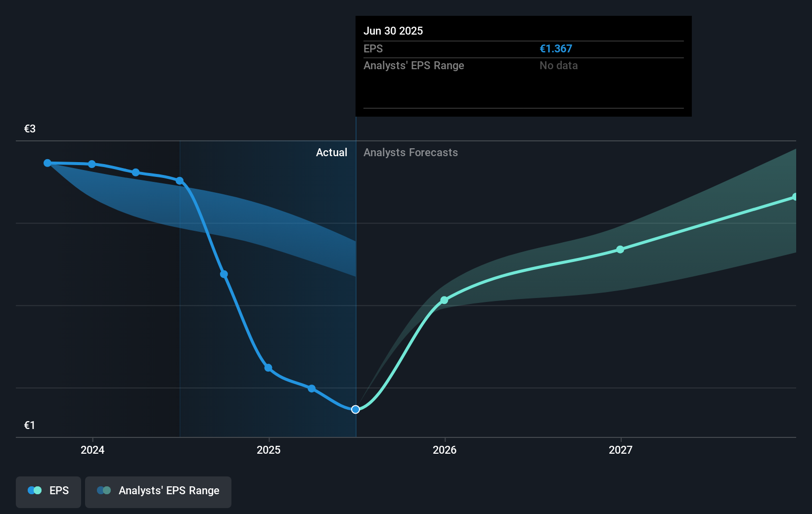Click the 2027 x-axis label
The height and width of the screenshot is (514, 812).
pyautogui.click(x=621, y=450)
